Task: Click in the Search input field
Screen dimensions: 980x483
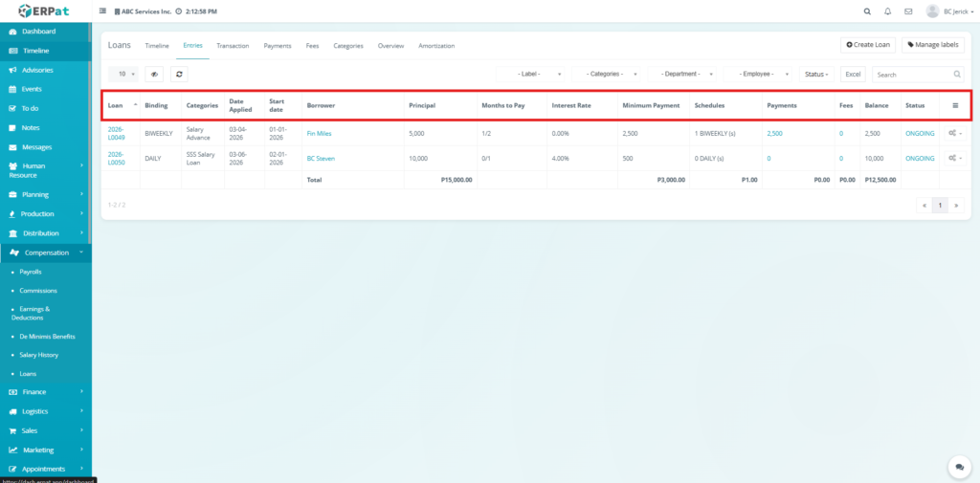Action: click(912, 74)
